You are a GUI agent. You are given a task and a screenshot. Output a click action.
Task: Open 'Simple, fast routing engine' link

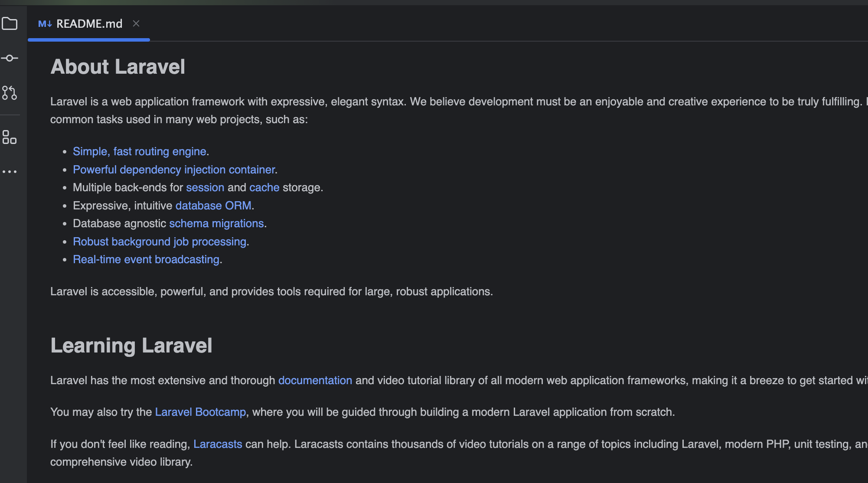[x=139, y=151]
